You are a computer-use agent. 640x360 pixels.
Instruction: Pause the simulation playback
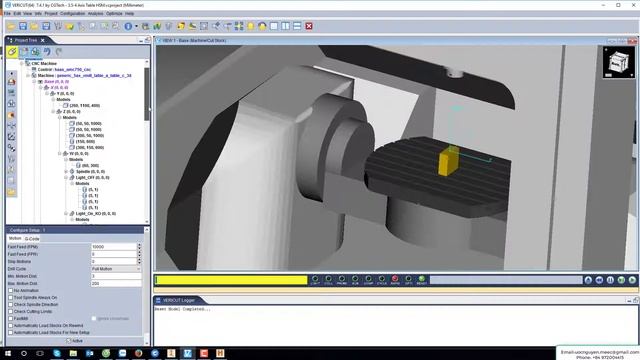point(610,280)
